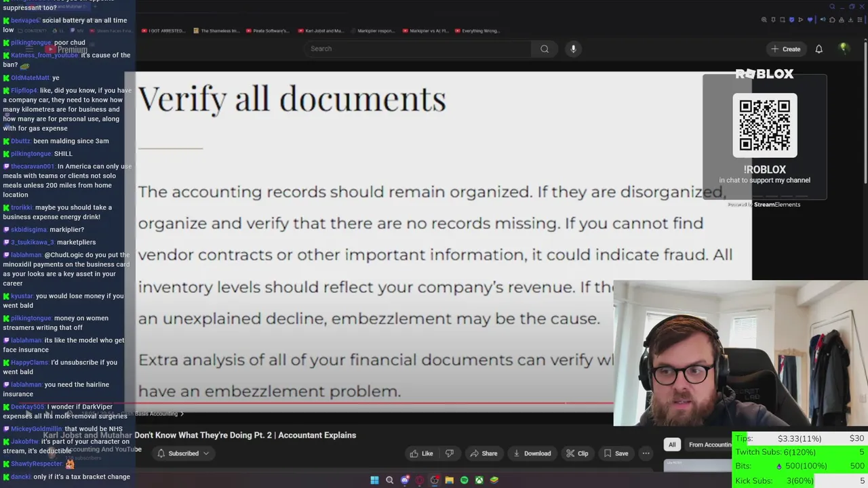Viewport: 868px width, 488px height.
Task: Select the All filter chip
Action: click(672, 445)
